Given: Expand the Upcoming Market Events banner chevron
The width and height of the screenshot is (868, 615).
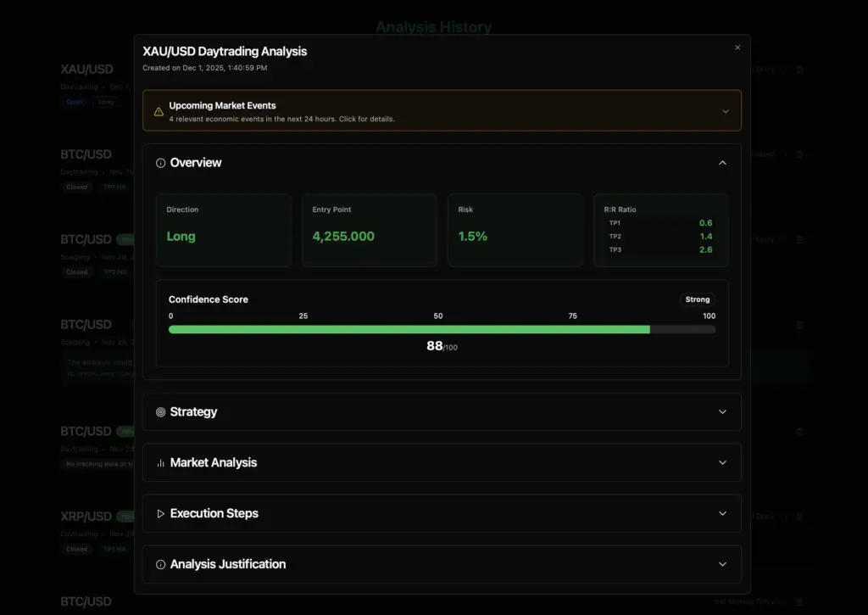Looking at the screenshot, I should pyautogui.click(x=726, y=111).
